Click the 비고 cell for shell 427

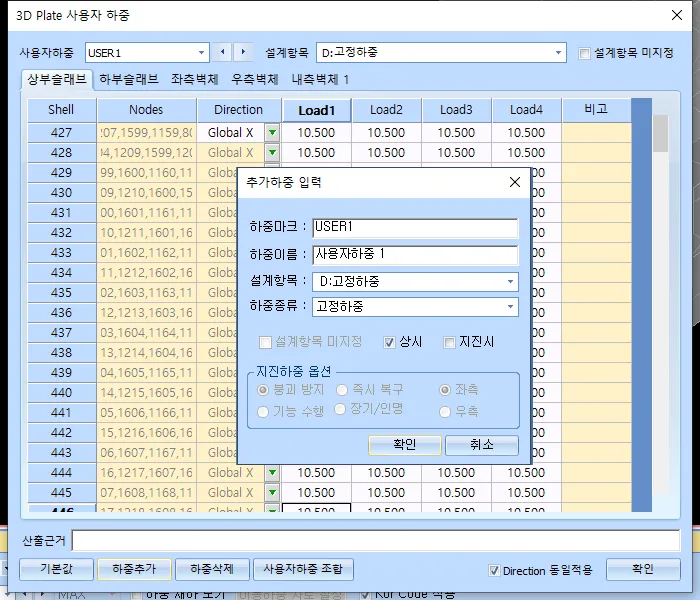596,133
